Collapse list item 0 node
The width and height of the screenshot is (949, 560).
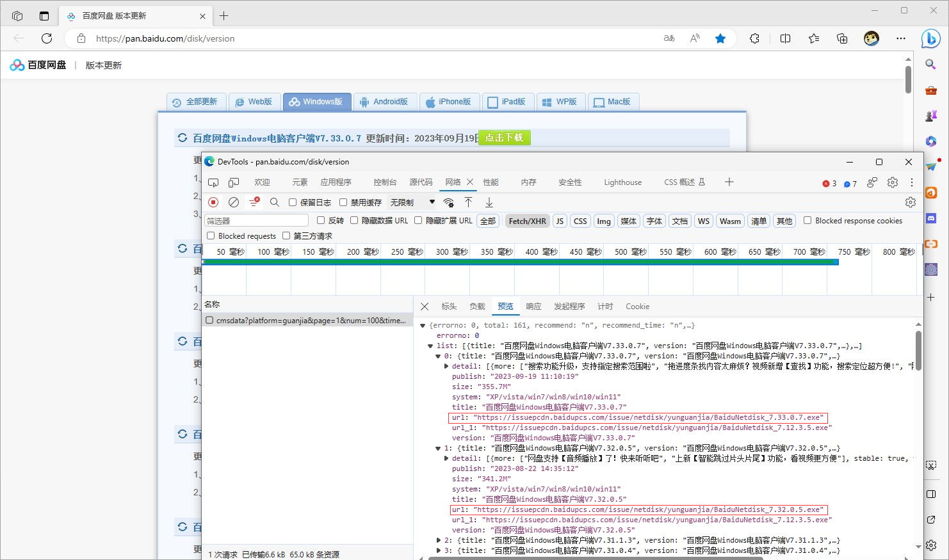click(438, 356)
